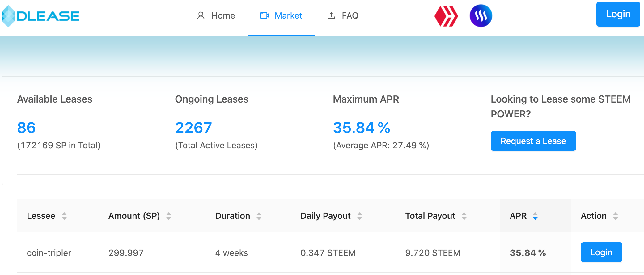Screen dimensions: 644x275
Task: Click the 9.720 STEEM total payout
Action: tap(433, 253)
